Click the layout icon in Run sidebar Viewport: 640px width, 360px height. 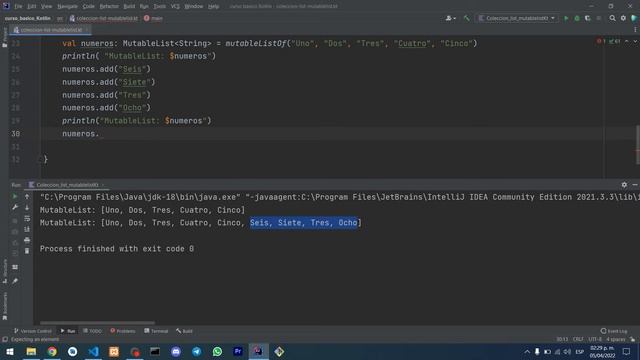15,267
